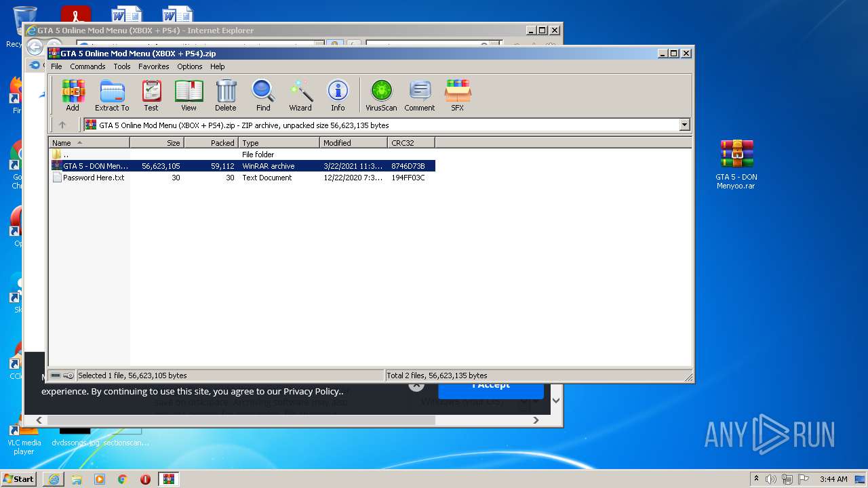Click the Extract To toolbar icon
868x488 pixels.
pyautogui.click(x=112, y=96)
